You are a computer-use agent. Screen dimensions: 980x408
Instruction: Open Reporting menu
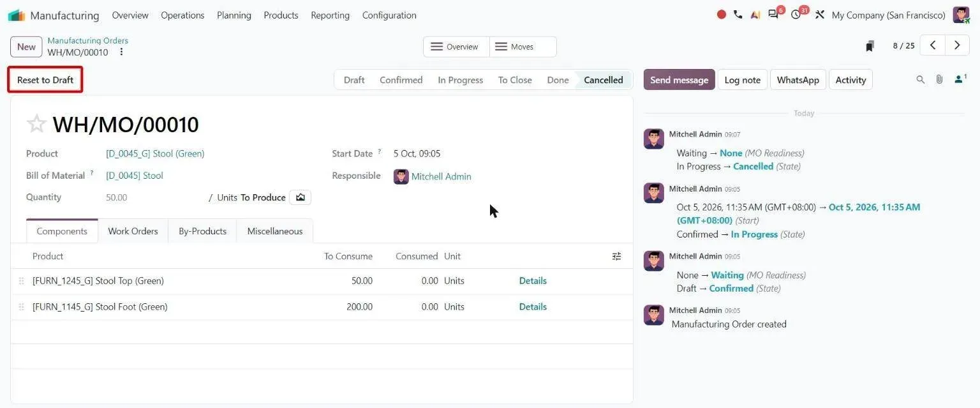click(330, 15)
